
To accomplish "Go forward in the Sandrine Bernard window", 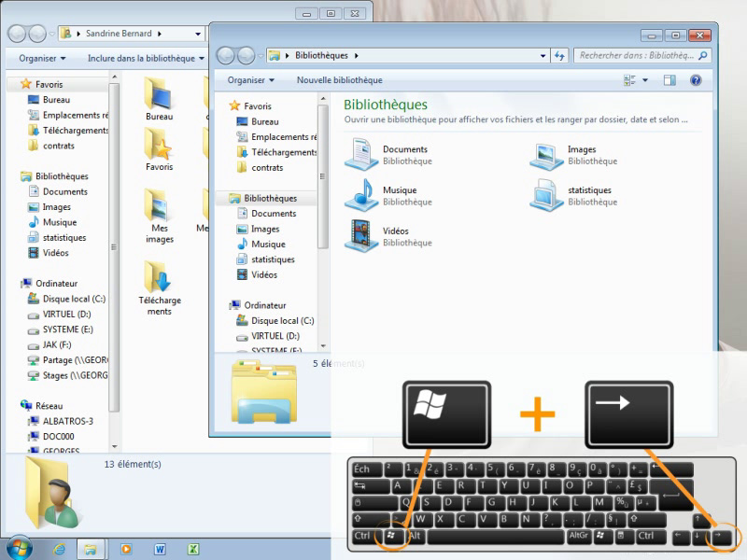I will [37, 34].
